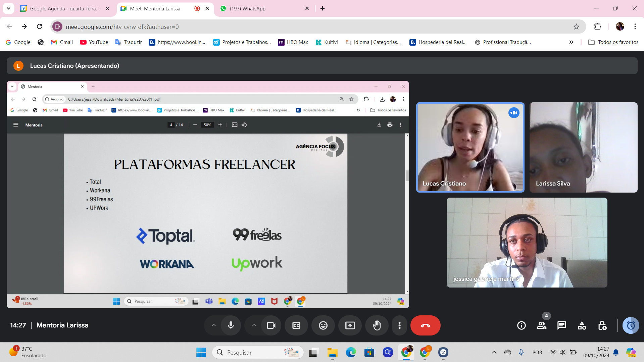This screenshot has height=362, width=644.
Task: Open YouTube bookmark
Action: [94, 42]
